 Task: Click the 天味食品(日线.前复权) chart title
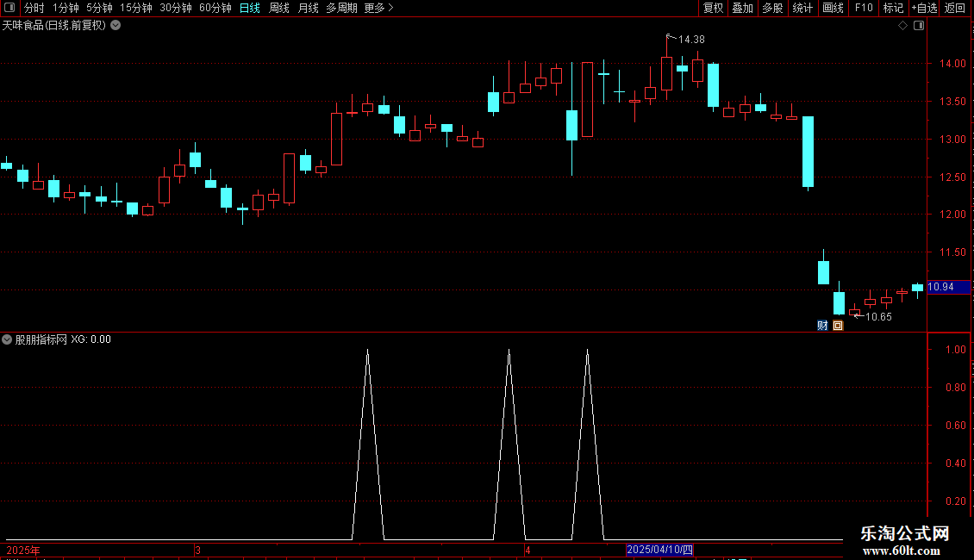[x=54, y=26]
